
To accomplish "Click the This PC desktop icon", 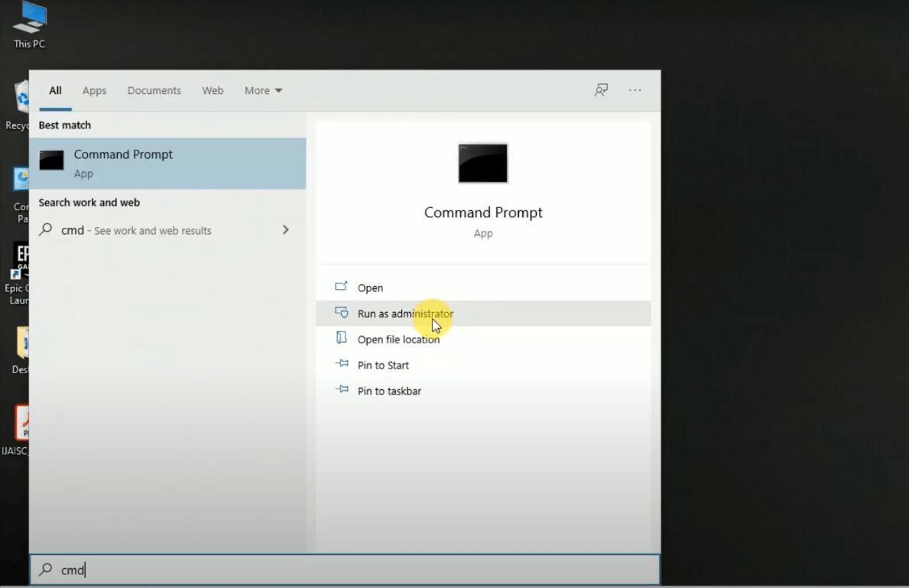I will (x=29, y=21).
